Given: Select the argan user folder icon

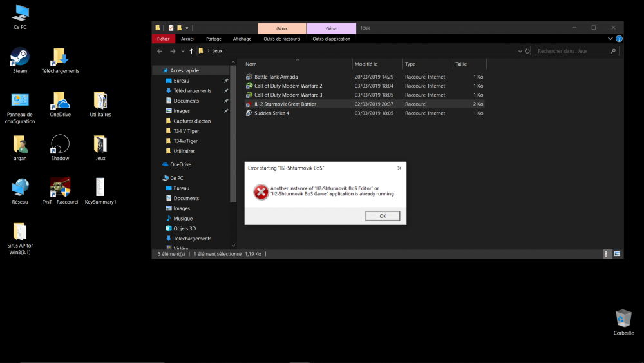Looking at the screenshot, I should (x=20, y=148).
